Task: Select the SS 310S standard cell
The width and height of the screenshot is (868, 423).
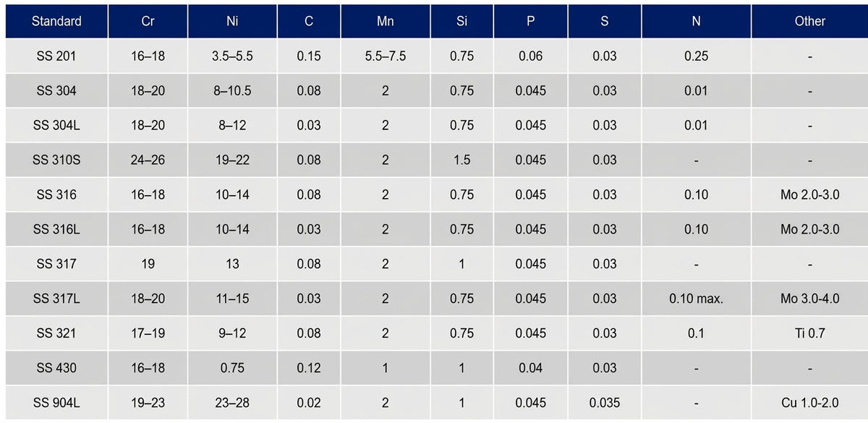Action: point(56,161)
